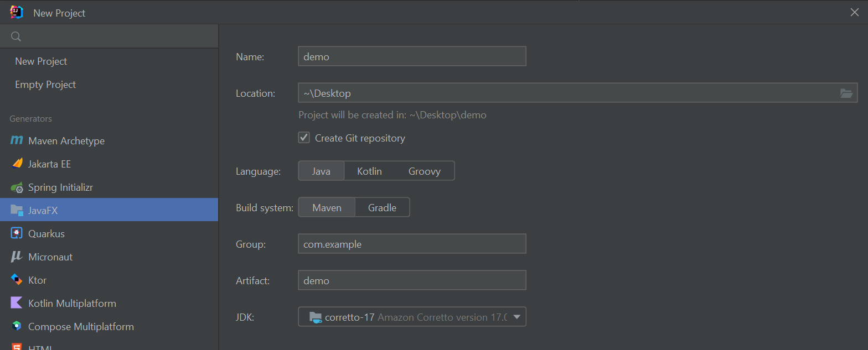
Task: Select Groovy as the language
Action: [x=425, y=171]
